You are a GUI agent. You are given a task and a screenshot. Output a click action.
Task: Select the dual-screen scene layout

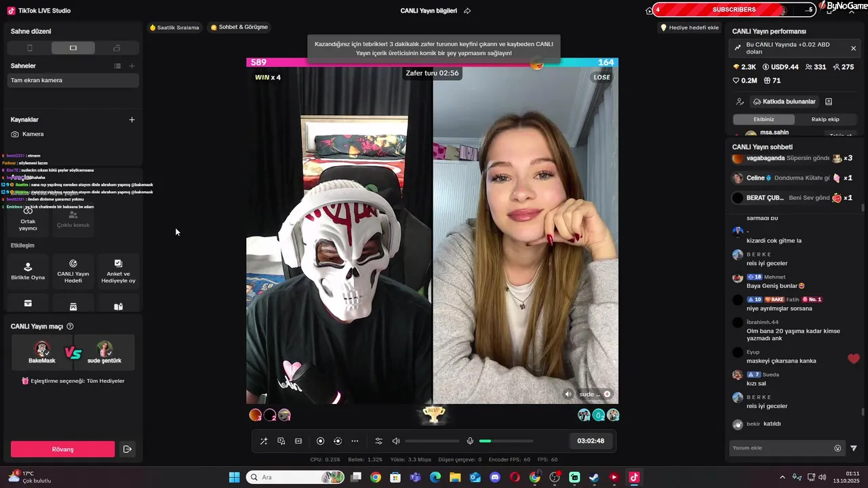point(117,48)
